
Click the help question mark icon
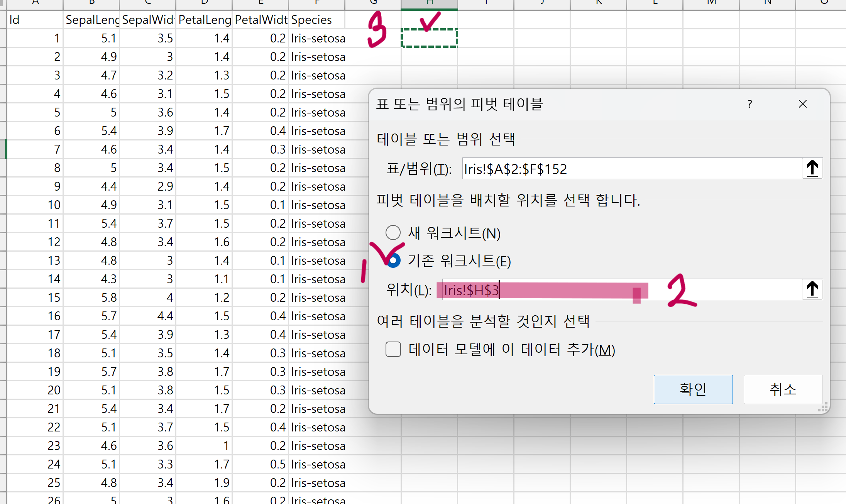pos(750,104)
